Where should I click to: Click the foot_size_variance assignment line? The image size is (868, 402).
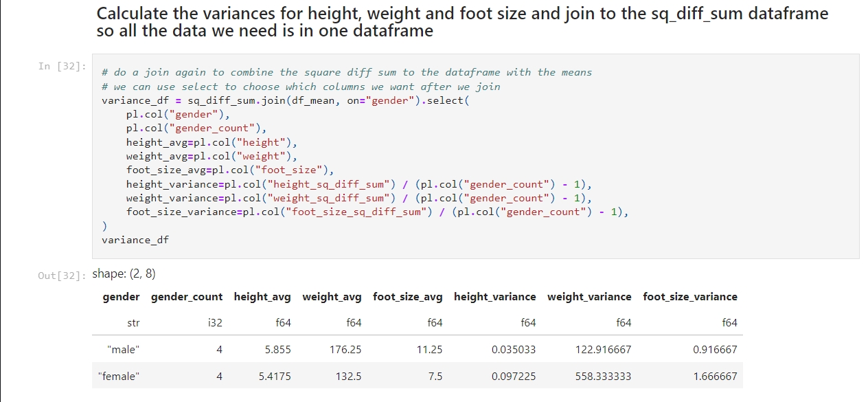[377, 212]
